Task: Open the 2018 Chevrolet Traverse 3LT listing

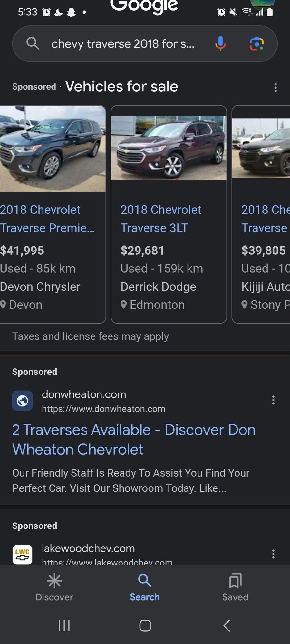Action: 161,219
